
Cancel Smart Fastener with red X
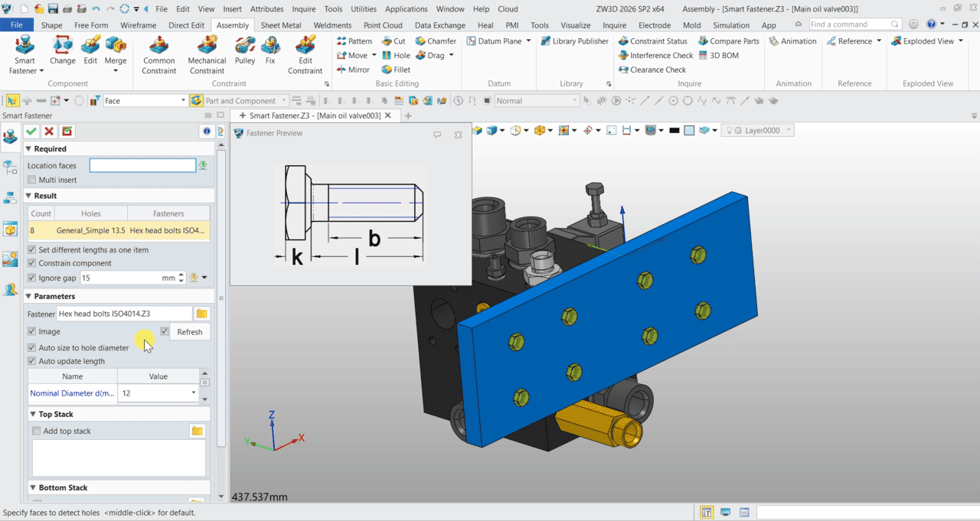49,132
